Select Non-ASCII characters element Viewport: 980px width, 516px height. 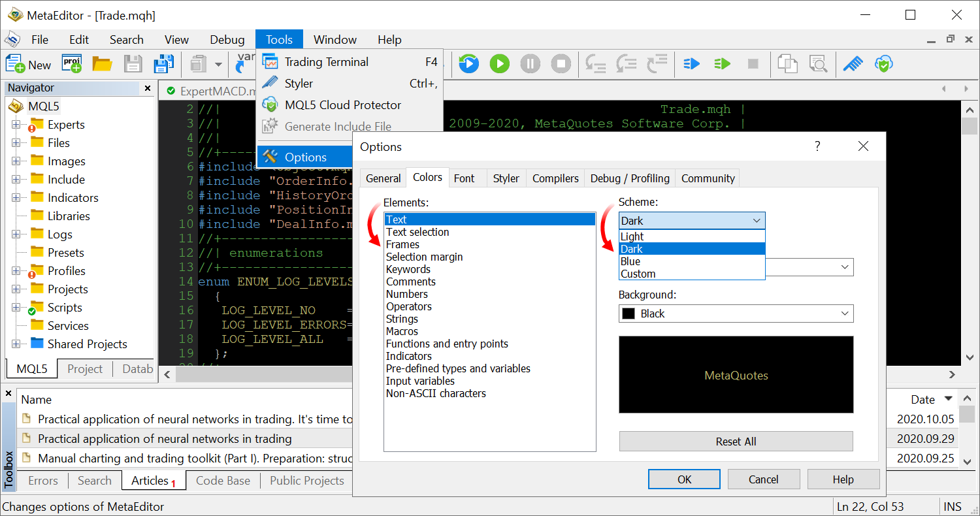490,393
